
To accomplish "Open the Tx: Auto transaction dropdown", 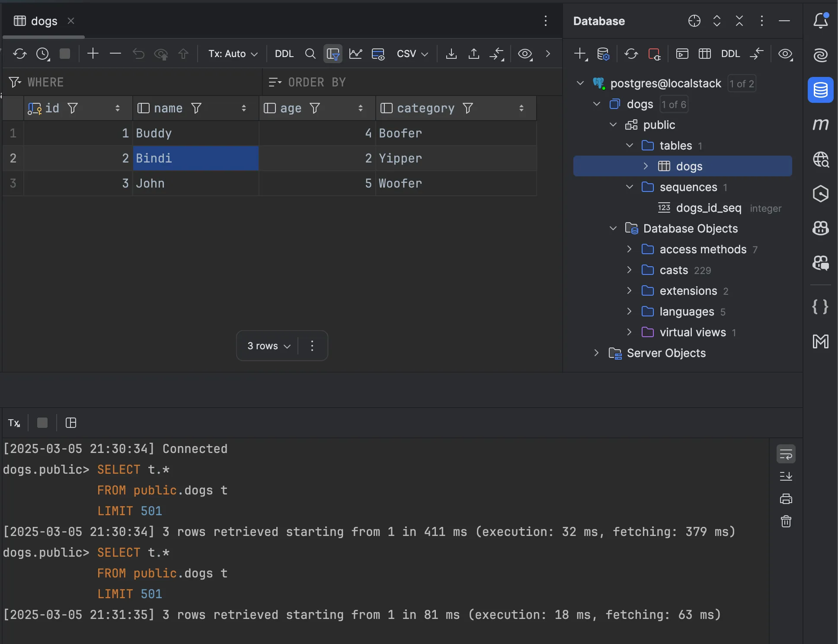I will [233, 54].
